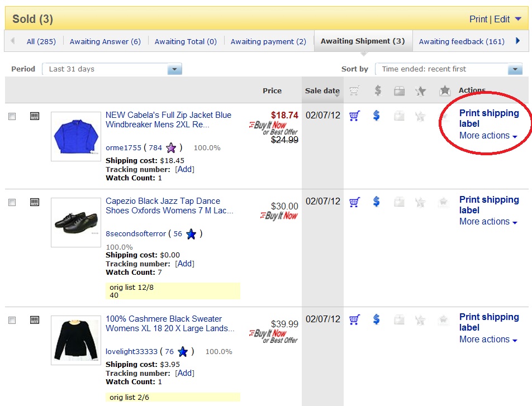Click the barcode icon beside the Cabela's jacket row

35,116
